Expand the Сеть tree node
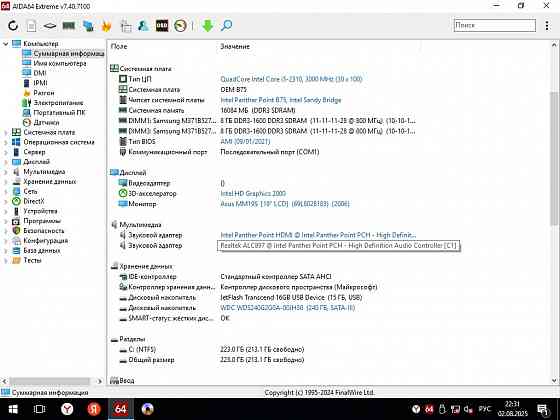 pos(5,191)
